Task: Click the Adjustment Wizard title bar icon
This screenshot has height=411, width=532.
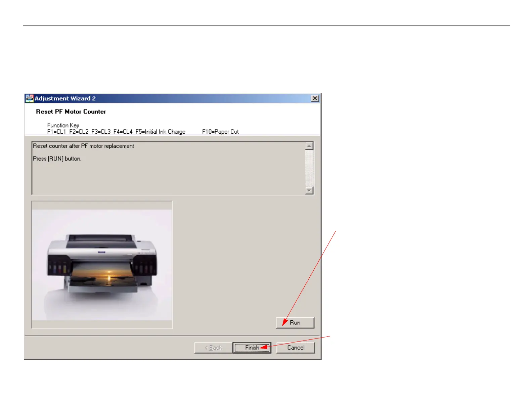Action: click(x=30, y=98)
